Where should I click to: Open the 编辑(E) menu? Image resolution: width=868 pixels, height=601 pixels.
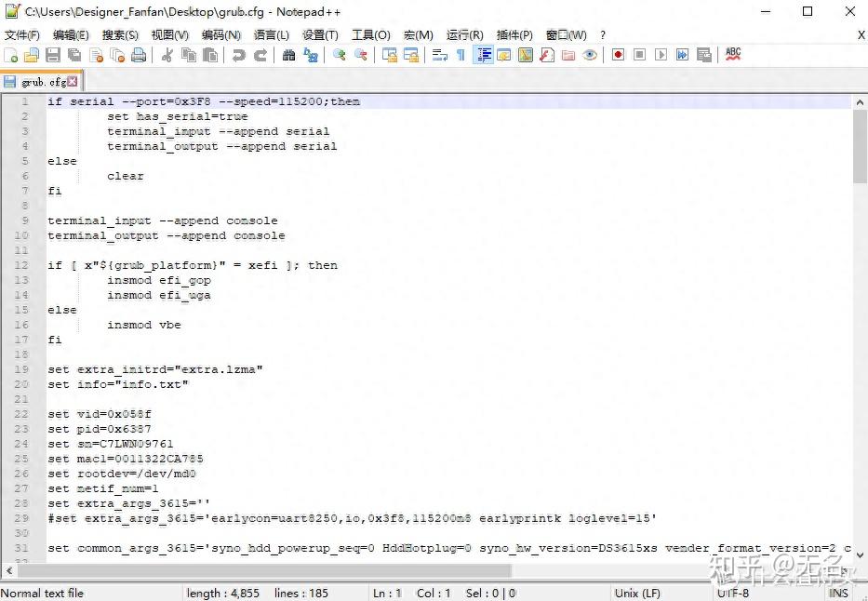71,34
